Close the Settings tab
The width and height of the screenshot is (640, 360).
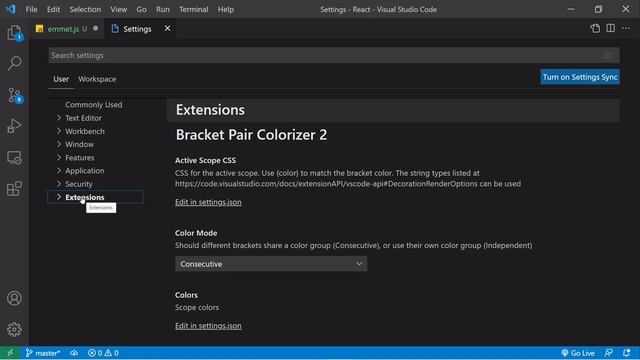[x=167, y=29]
